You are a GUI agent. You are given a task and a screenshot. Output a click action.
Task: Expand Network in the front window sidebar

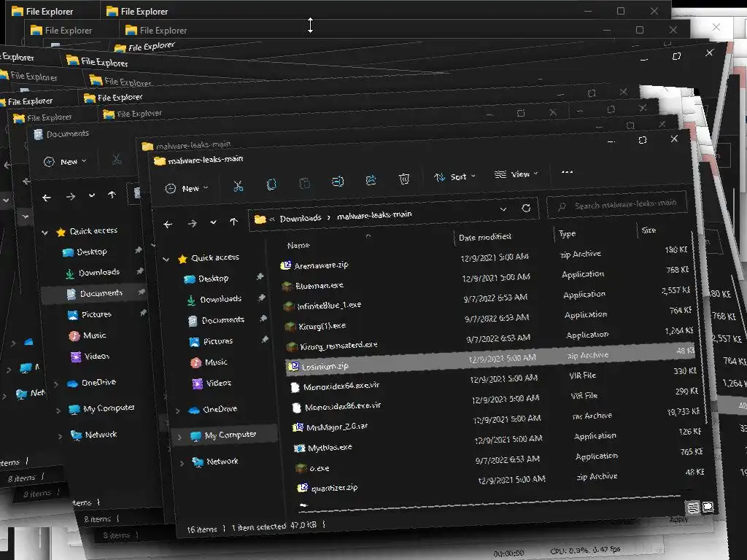click(182, 463)
